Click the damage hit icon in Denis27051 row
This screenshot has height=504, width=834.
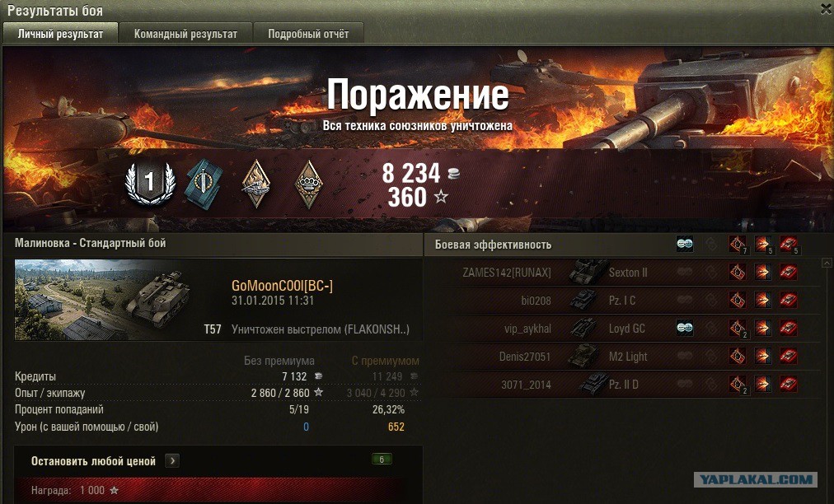[762, 356]
